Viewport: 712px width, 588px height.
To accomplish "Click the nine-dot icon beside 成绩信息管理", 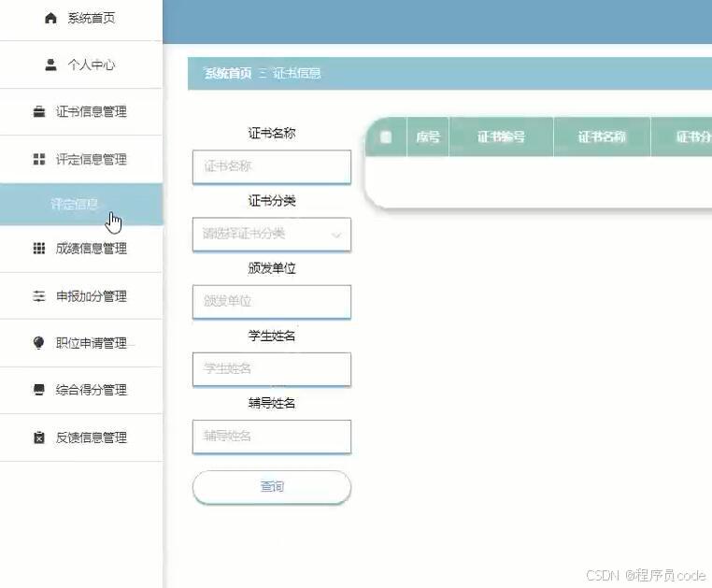I will point(39,248).
